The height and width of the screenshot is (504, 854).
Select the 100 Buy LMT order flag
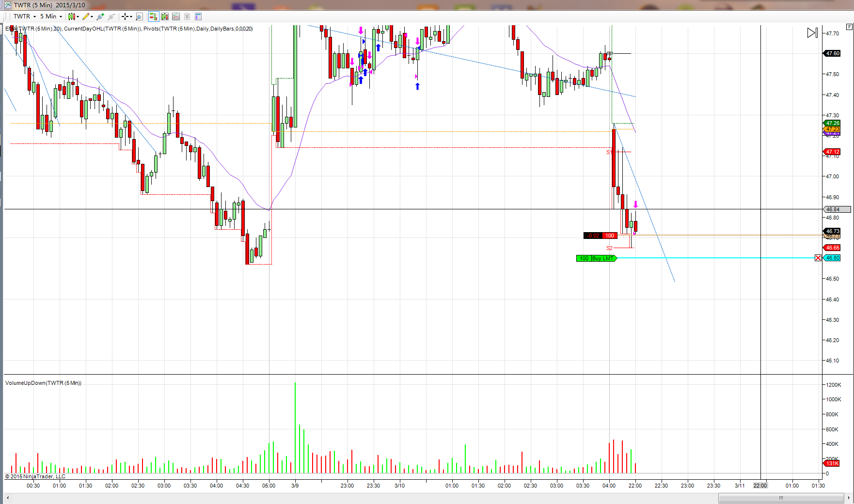(597, 258)
